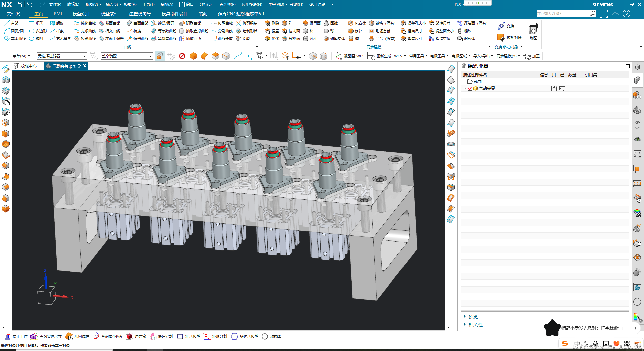Open the 投影曲线 project curve tool
The image size is (644, 351).
(x=85, y=39)
